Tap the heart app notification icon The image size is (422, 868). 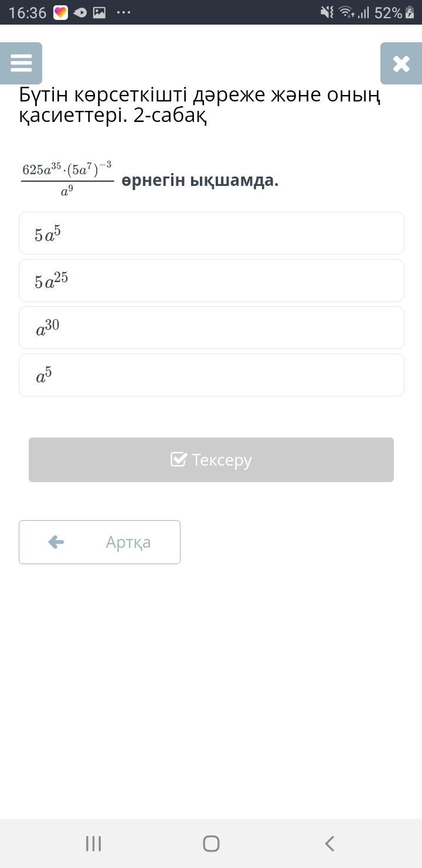coord(60,12)
